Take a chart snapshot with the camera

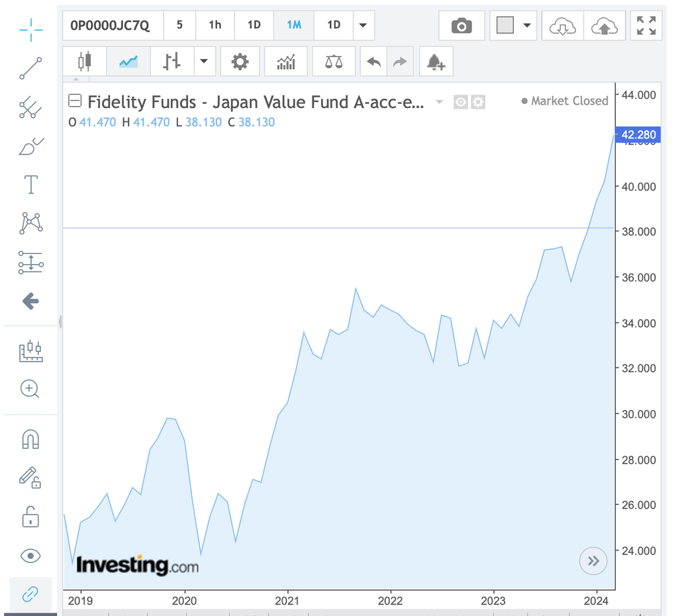coord(461,25)
